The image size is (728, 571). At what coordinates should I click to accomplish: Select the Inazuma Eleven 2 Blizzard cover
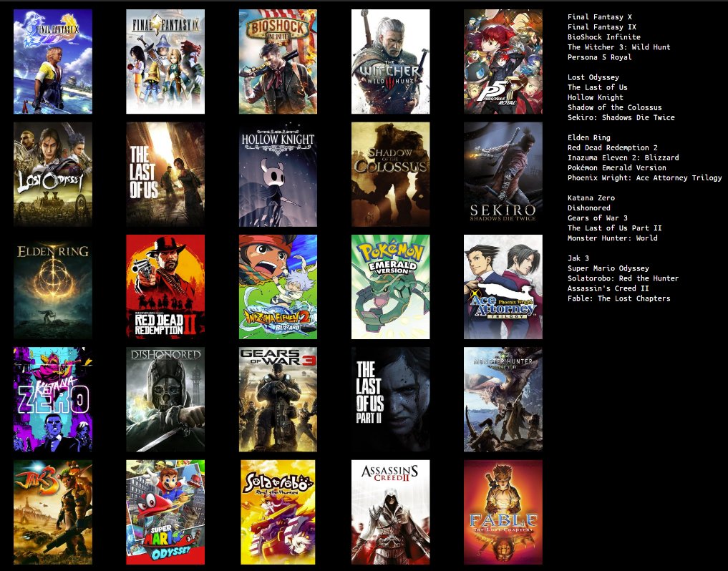pos(278,287)
